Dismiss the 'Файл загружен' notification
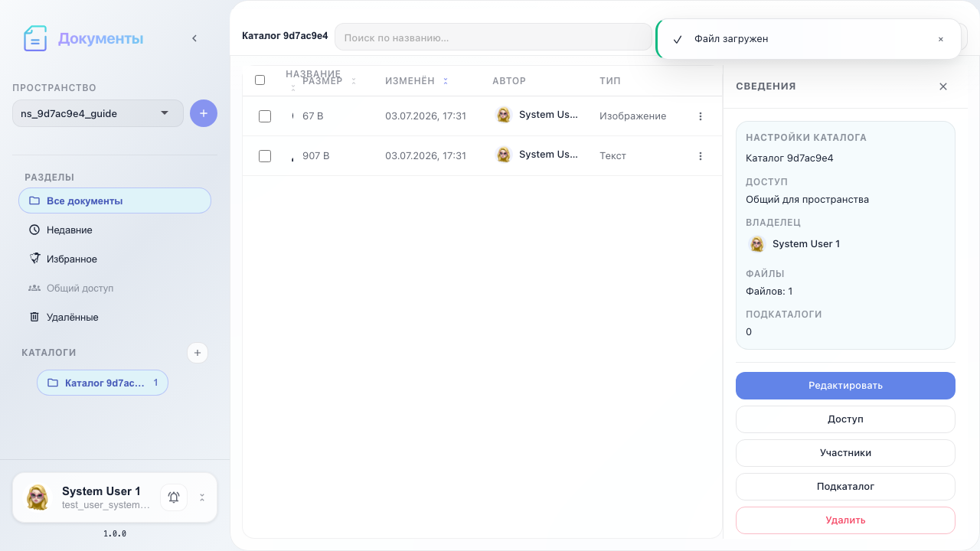This screenshot has height=551, width=980. (941, 39)
